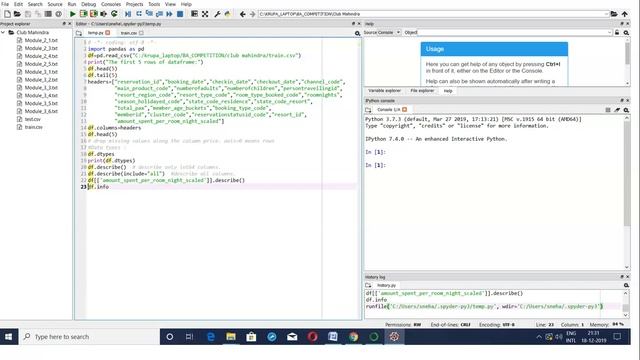Open the File menu

[5, 4]
